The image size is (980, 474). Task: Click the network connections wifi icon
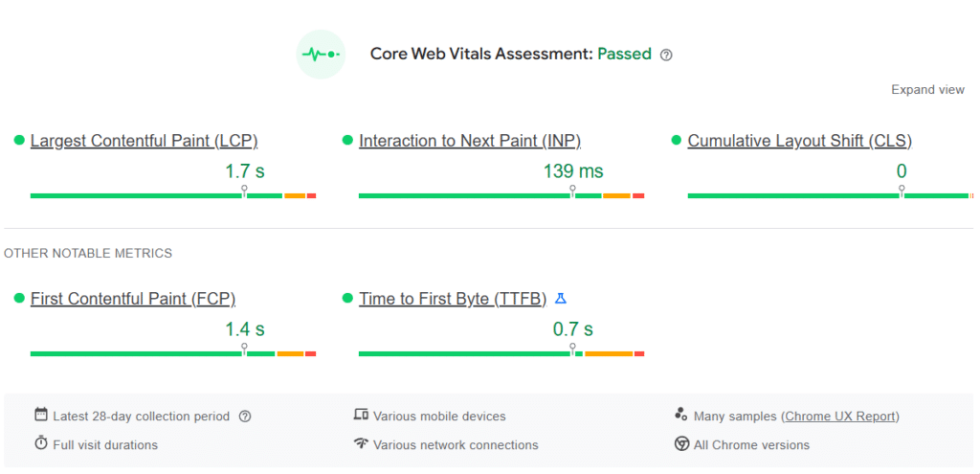coord(361,444)
